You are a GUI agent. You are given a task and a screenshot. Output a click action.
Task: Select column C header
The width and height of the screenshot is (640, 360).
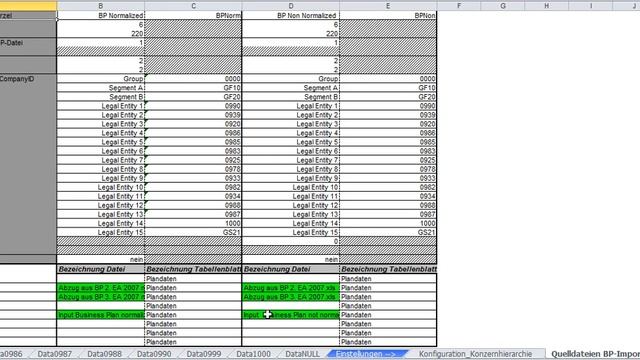(193, 6)
